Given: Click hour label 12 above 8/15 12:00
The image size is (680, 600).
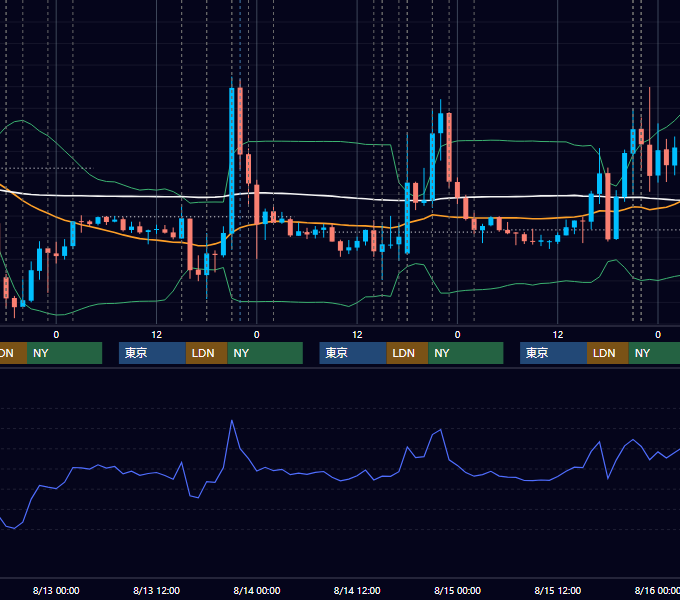Looking at the screenshot, I should [x=558, y=335].
